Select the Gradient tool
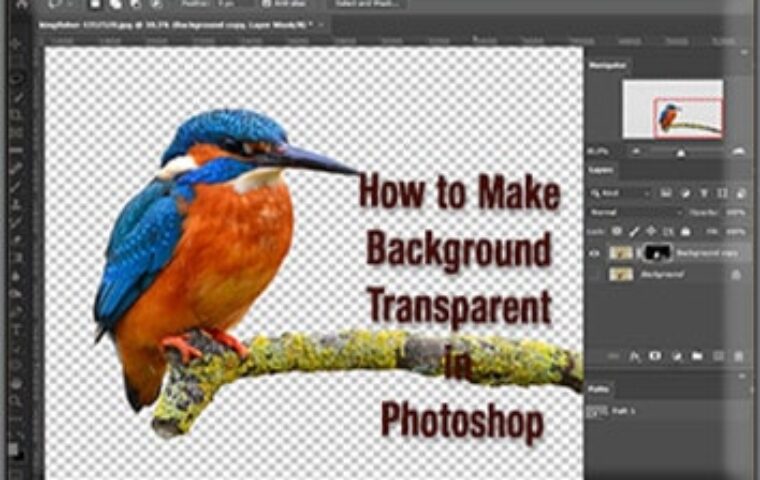This screenshot has width=760, height=480. [x=16, y=258]
